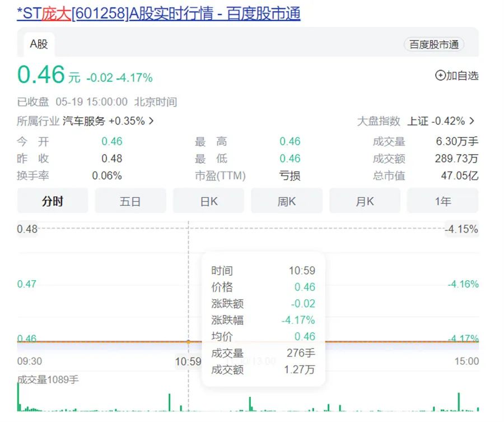The height and width of the screenshot is (422, 504).
Task: Open the *ST庞大 stock title link
Action: tap(158, 13)
